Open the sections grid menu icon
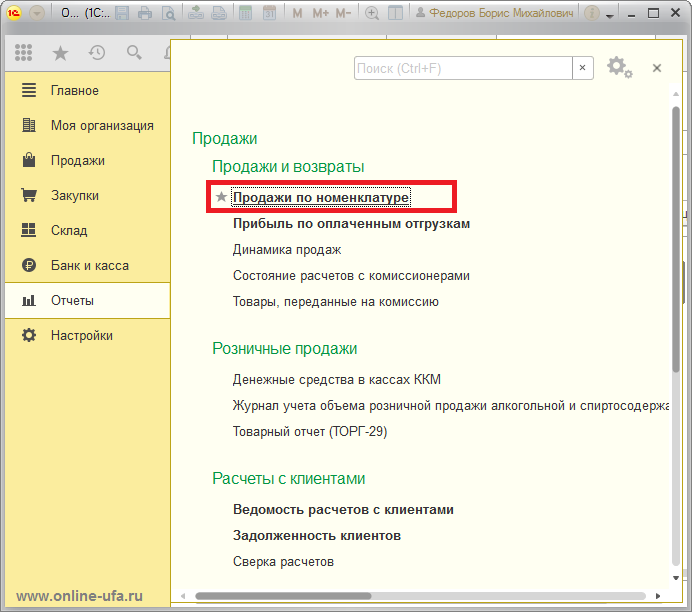Screen dimensions: 692x612 click(23, 53)
